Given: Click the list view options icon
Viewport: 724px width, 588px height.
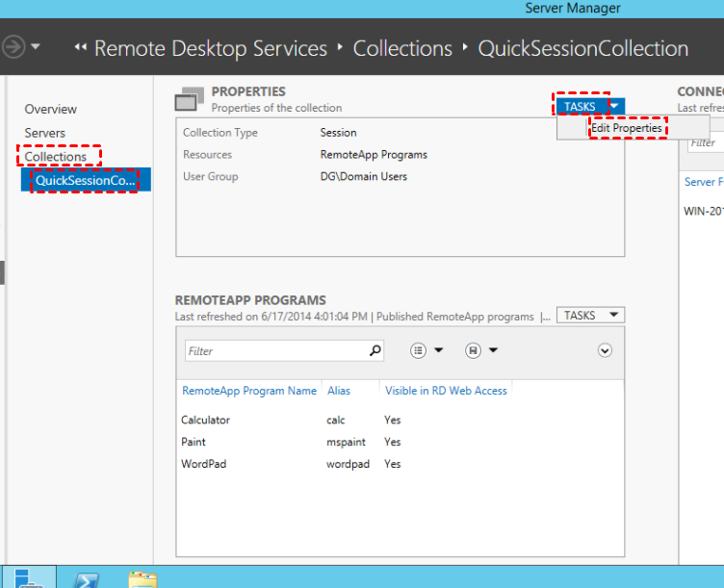Looking at the screenshot, I should pyautogui.click(x=419, y=351).
